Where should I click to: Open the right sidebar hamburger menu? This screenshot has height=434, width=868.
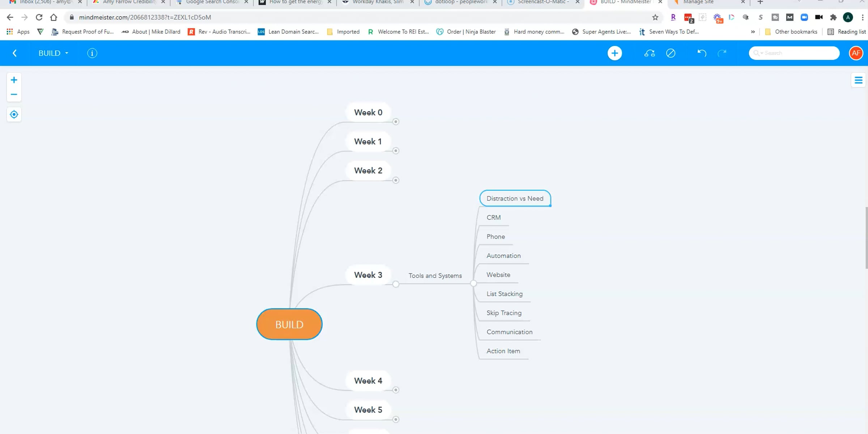click(858, 80)
